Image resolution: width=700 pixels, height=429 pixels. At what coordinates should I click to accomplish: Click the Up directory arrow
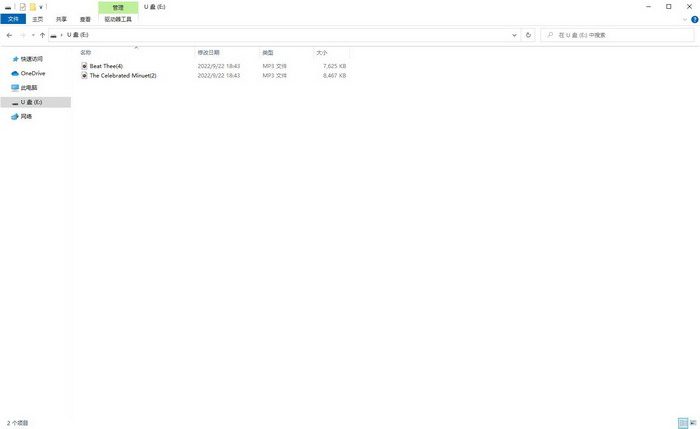[42, 35]
